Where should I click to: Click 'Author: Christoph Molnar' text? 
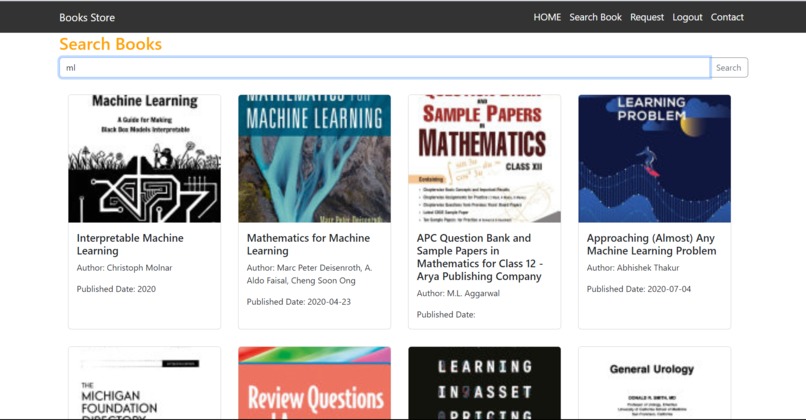coord(124,268)
